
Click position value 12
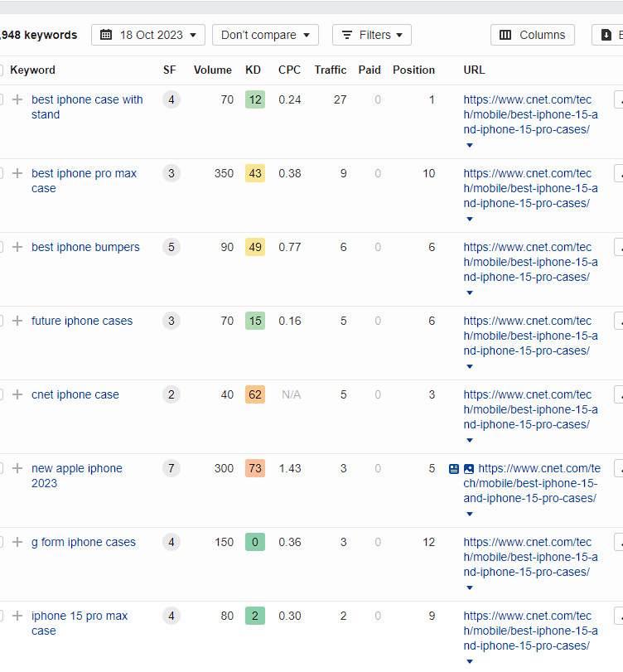(428, 542)
